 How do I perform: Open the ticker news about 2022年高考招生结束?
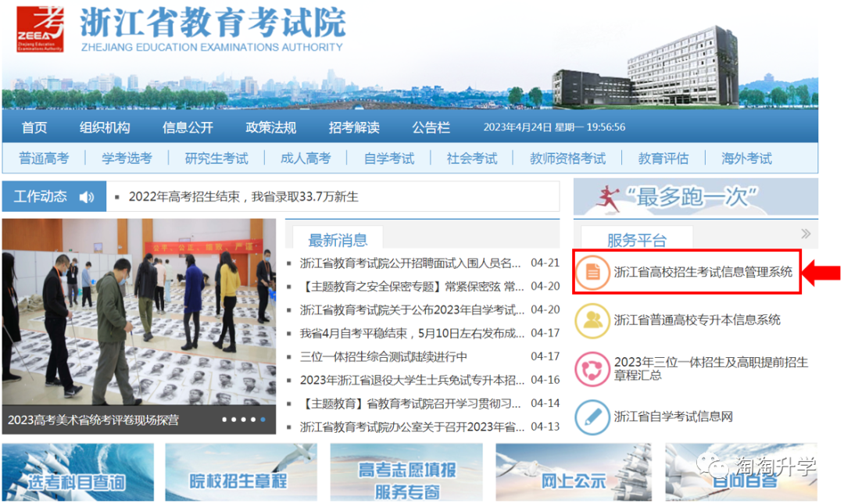pos(243,197)
